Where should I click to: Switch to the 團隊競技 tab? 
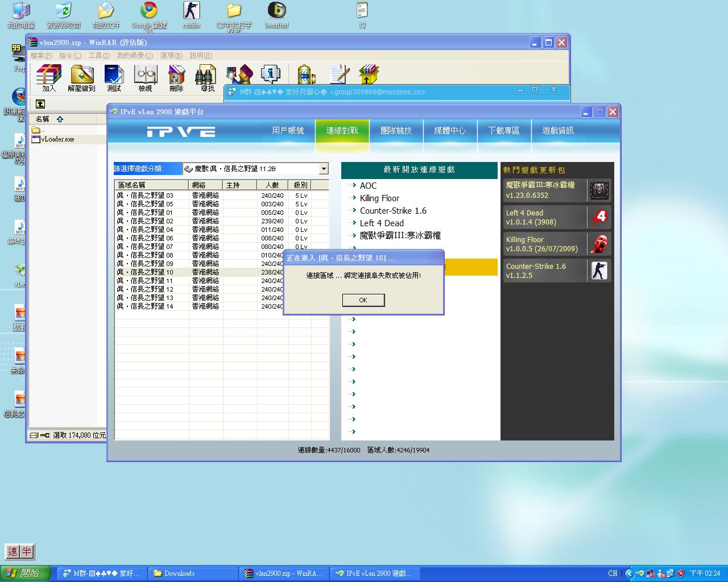point(396,131)
